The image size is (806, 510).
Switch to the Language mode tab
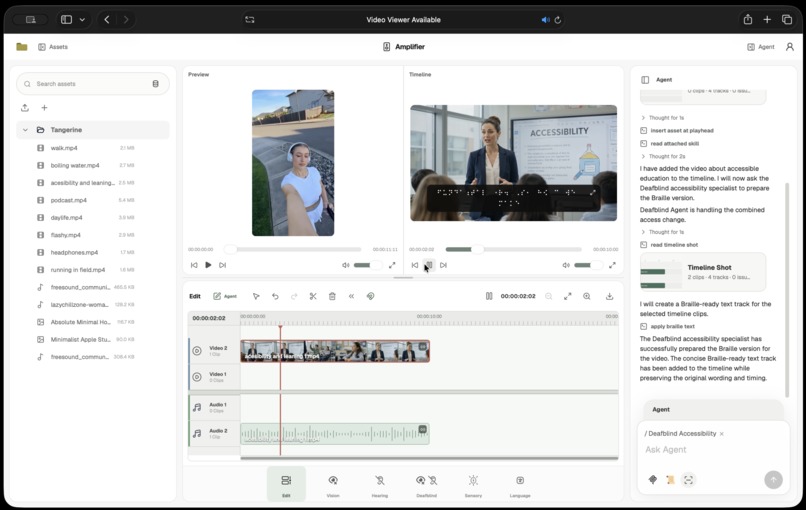tap(520, 484)
